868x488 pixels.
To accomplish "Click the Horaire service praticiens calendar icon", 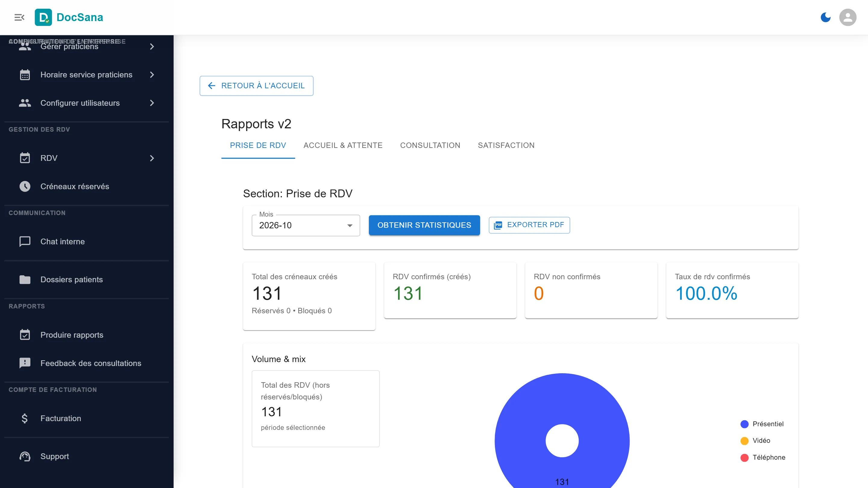I will [x=25, y=75].
